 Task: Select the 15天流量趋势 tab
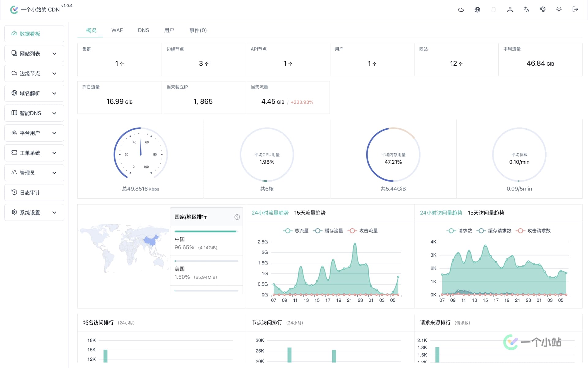(310, 213)
